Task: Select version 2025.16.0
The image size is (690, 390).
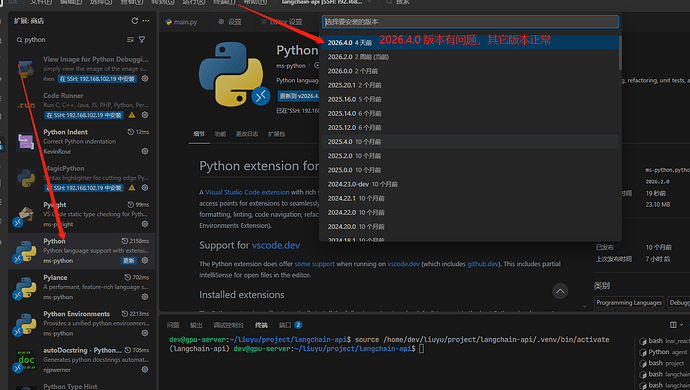Action: (x=470, y=99)
